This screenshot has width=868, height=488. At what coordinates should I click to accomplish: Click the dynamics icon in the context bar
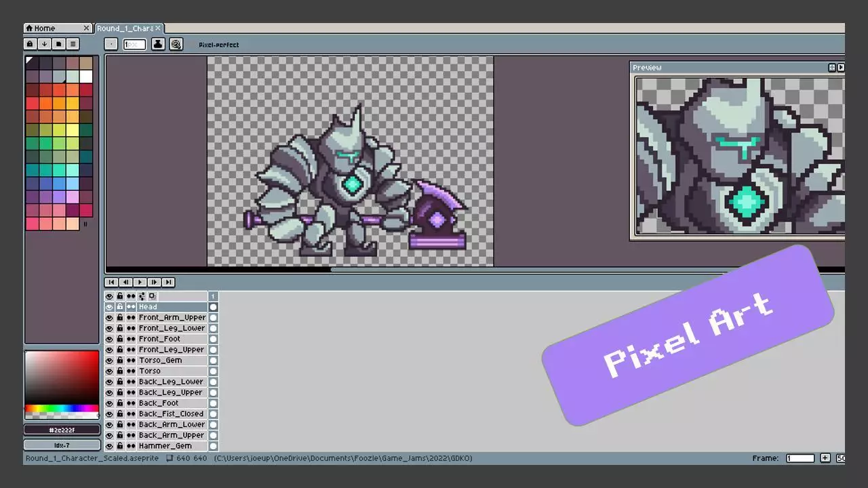pos(176,44)
